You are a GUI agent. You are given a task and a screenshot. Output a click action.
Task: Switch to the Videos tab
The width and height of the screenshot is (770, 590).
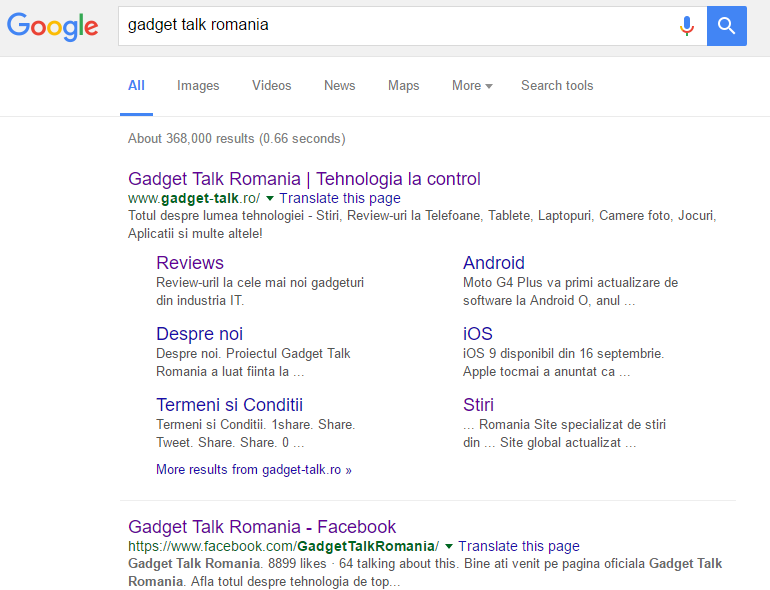pyautogui.click(x=272, y=85)
